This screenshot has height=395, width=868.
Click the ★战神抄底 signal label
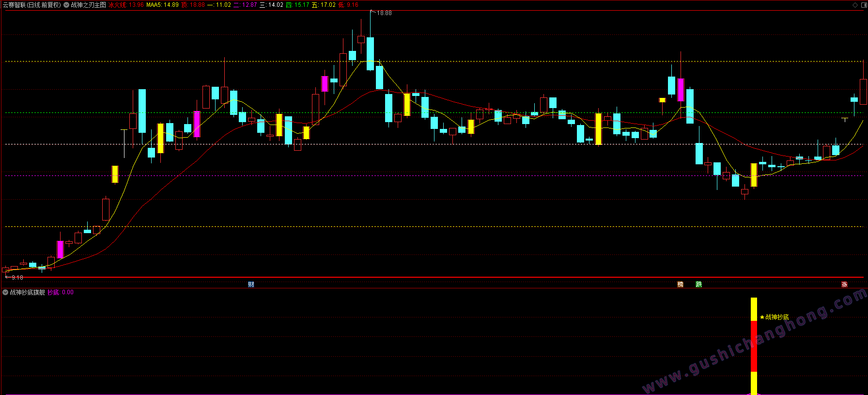tap(774, 317)
